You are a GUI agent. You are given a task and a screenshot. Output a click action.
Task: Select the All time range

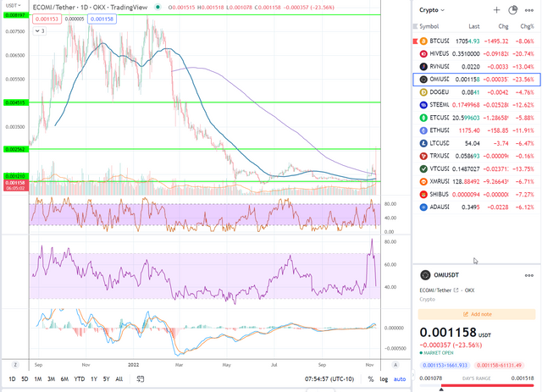[x=119, y=379]
